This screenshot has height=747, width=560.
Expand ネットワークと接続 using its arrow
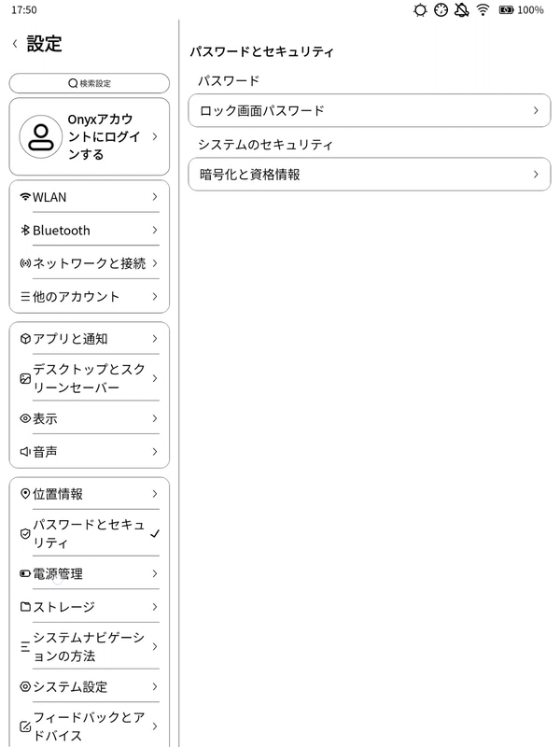point(153,263)
